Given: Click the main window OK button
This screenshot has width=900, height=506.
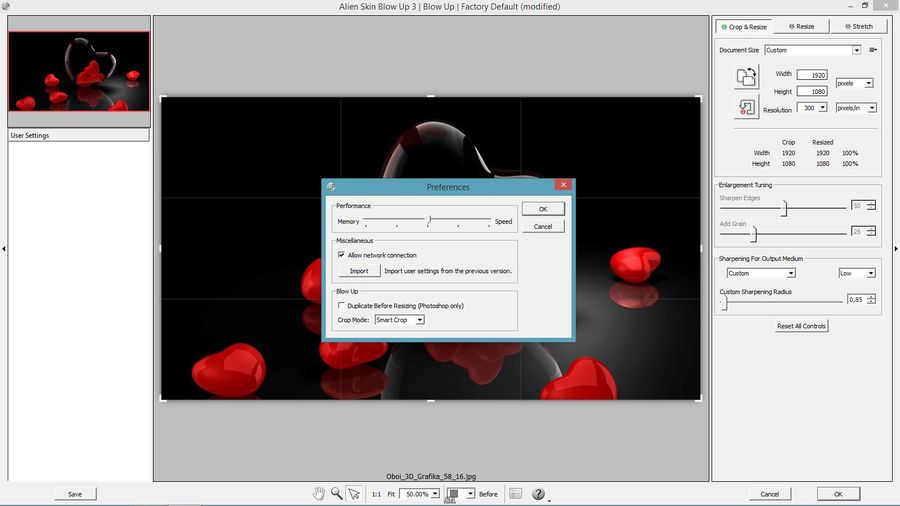Looking at the screenshot, I should pyautogui.click(x=839, y=494).
